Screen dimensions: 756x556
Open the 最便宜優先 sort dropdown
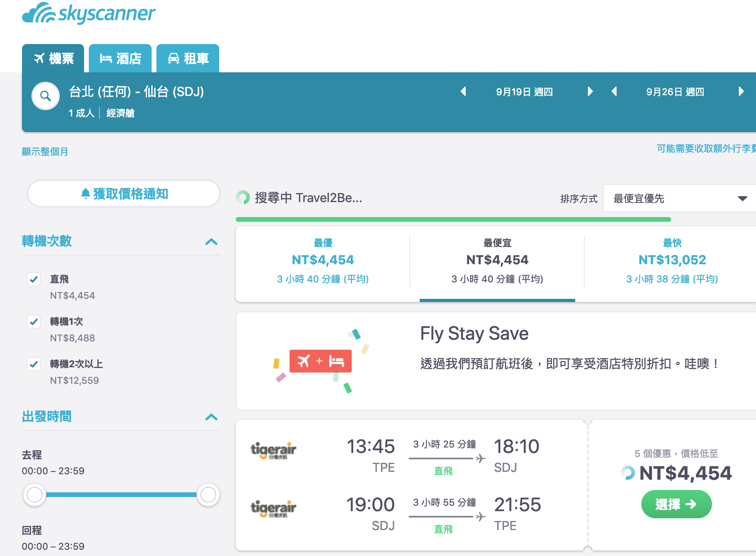click(x=680, y=199)
